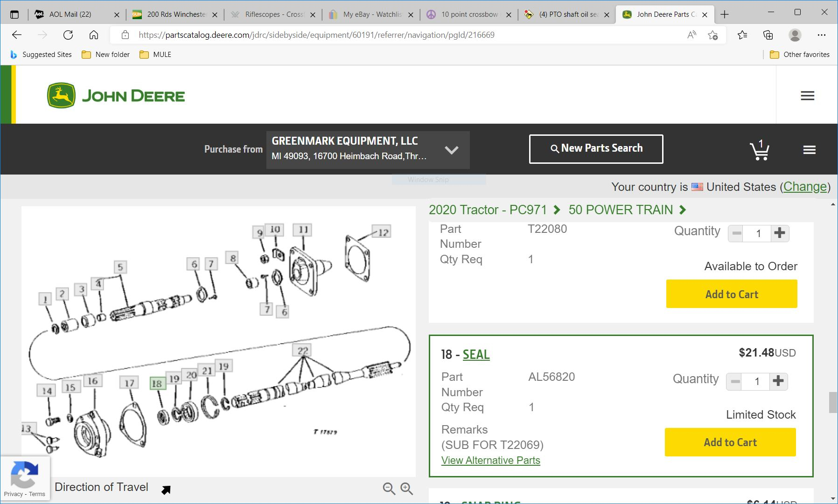Open a new browser tab with the plus
This screenshot has height=504, width=838.
(x=724, y=14)
